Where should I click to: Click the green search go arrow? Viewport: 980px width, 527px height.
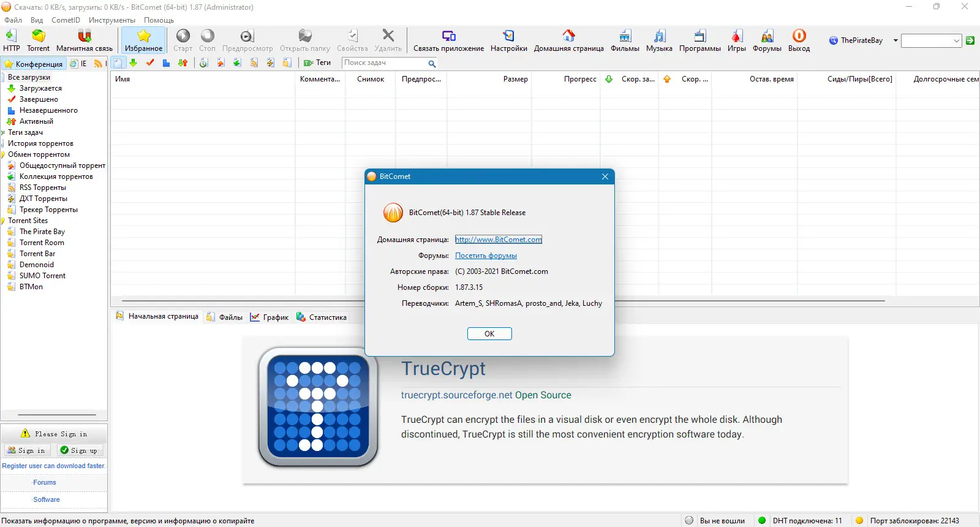click(970, 40)
